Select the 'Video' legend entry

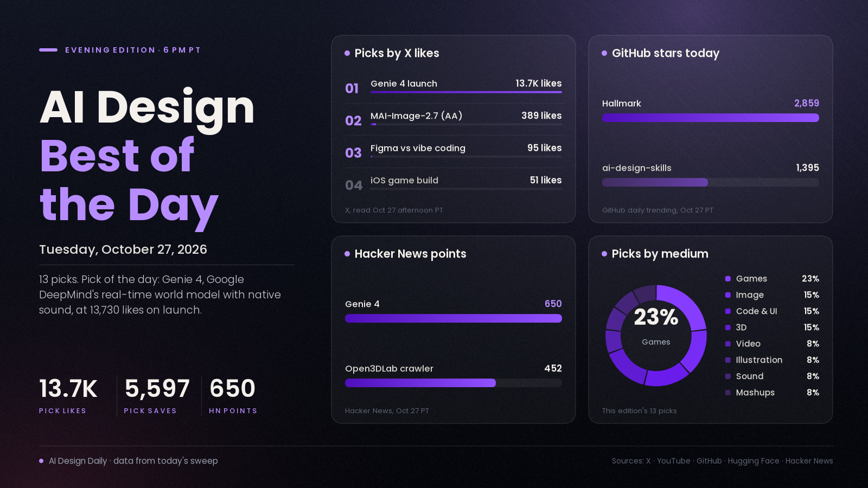coord(772,344)
